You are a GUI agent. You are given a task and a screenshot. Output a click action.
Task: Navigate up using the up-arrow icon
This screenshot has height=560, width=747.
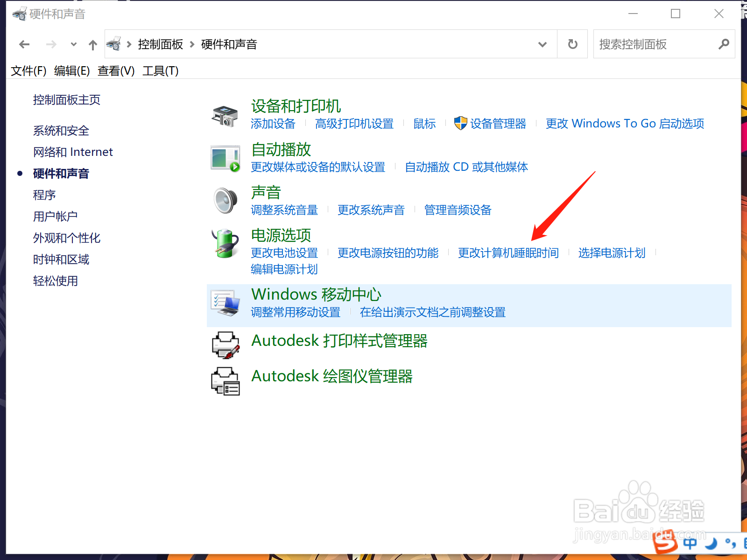click(x=93, y=44)
